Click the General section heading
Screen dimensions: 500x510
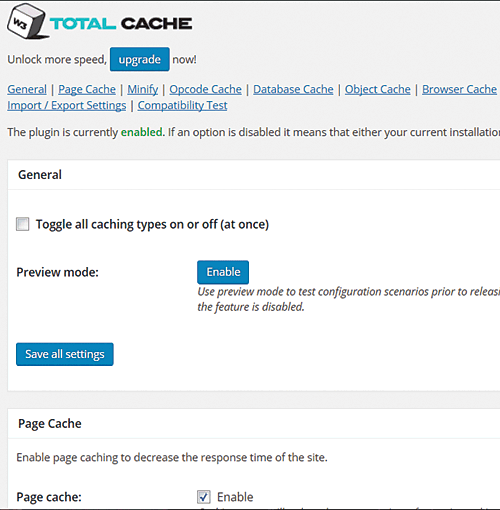pos(40,175)
